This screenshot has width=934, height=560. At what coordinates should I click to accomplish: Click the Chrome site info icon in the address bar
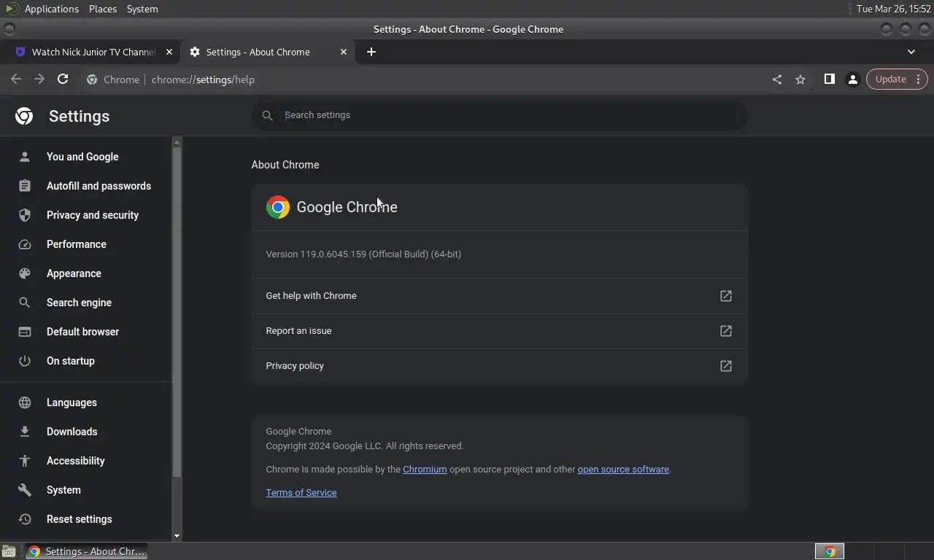pyautogui.click(x=92, y=79)
